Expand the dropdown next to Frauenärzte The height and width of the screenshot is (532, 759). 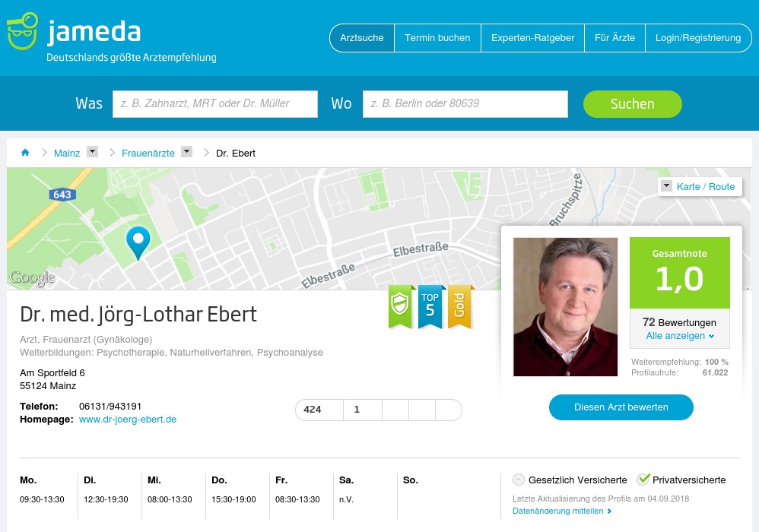click(x=186, y=151)
